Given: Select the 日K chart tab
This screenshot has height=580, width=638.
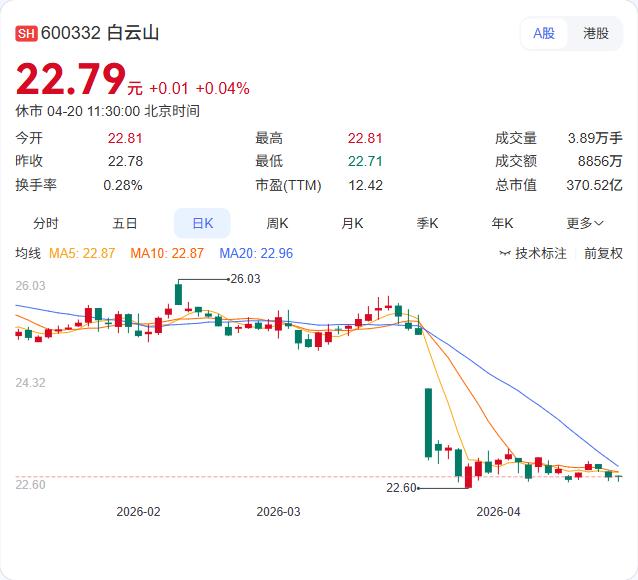Looking at the screenshot, I should [202, 223].
